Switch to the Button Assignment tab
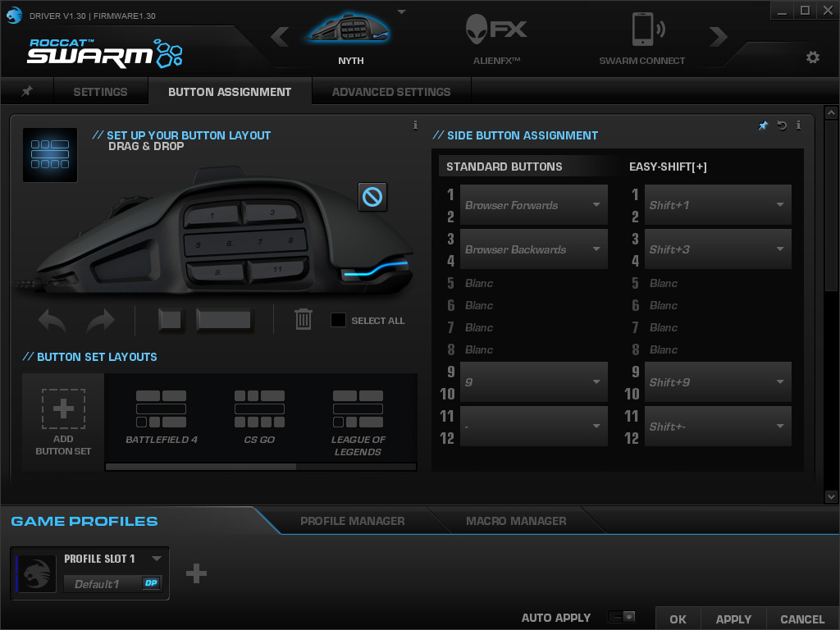Viewport: 840px width, 630px height. [230, 92]
